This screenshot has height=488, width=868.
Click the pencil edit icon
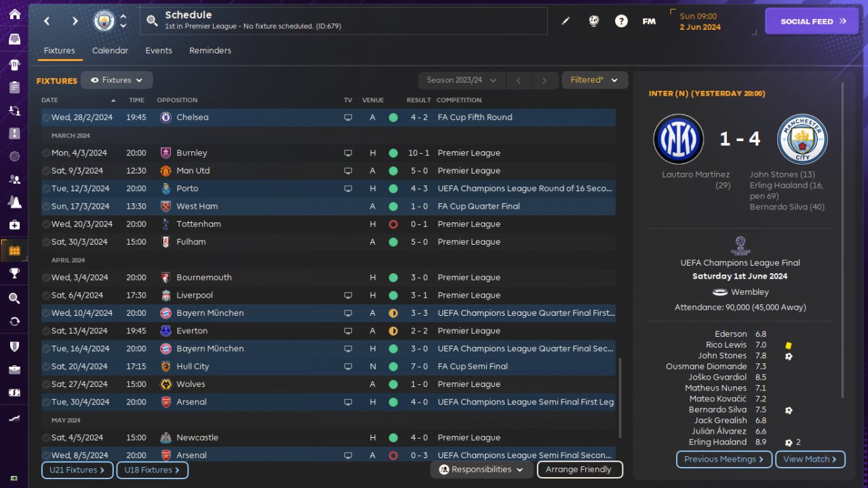(x=566, y=21)
